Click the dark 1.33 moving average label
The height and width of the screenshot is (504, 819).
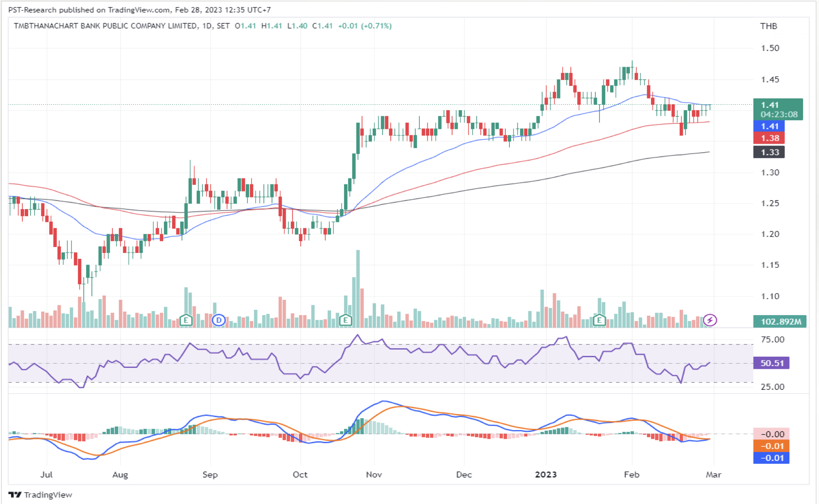(770, 152)
